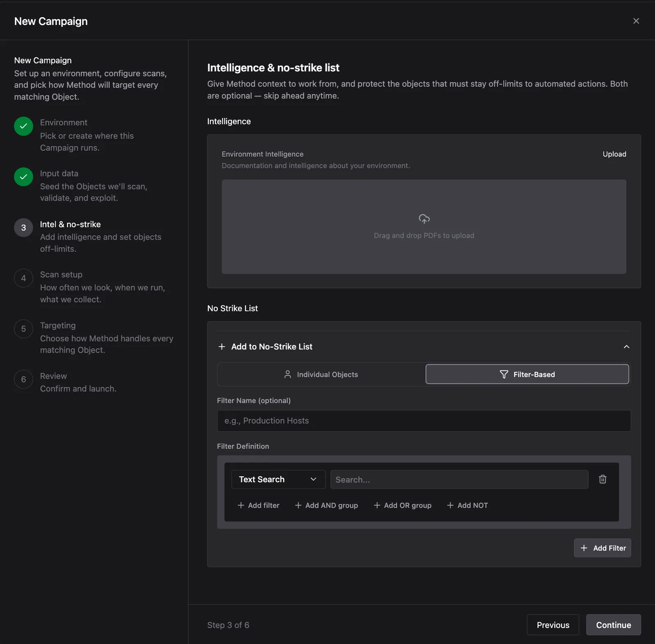Click the Filter Name optional input field

click(x=424, y=421)
